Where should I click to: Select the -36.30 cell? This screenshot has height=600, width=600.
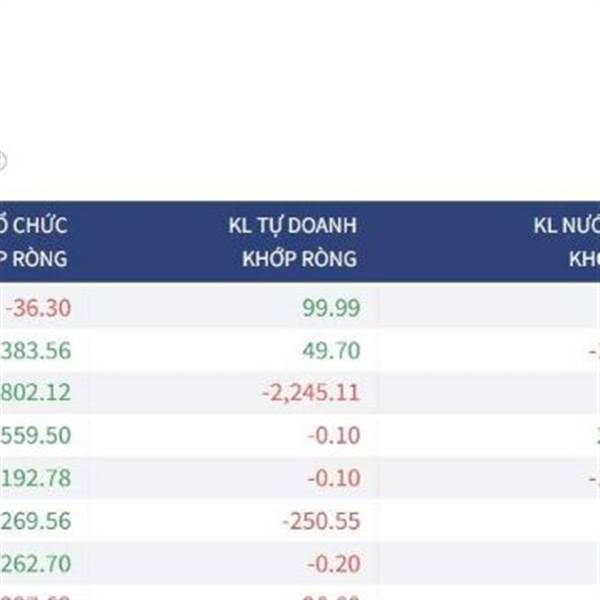[38, 308]
